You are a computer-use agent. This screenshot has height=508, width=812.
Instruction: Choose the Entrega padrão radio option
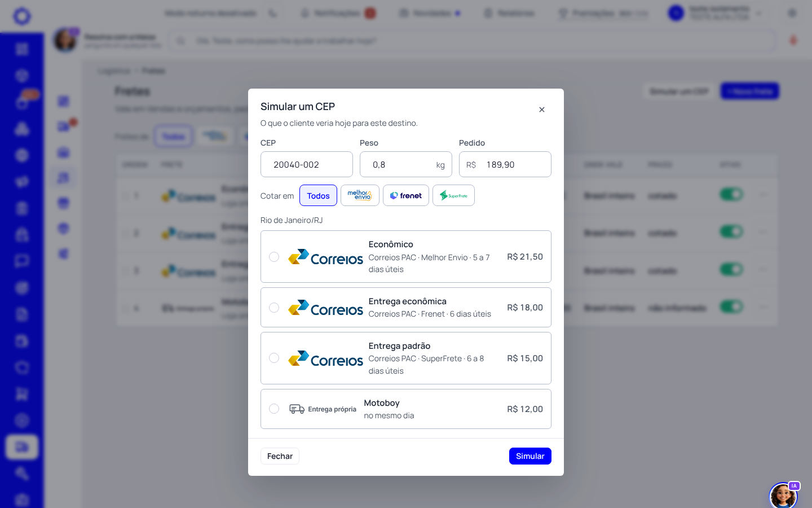click(274, 358)
